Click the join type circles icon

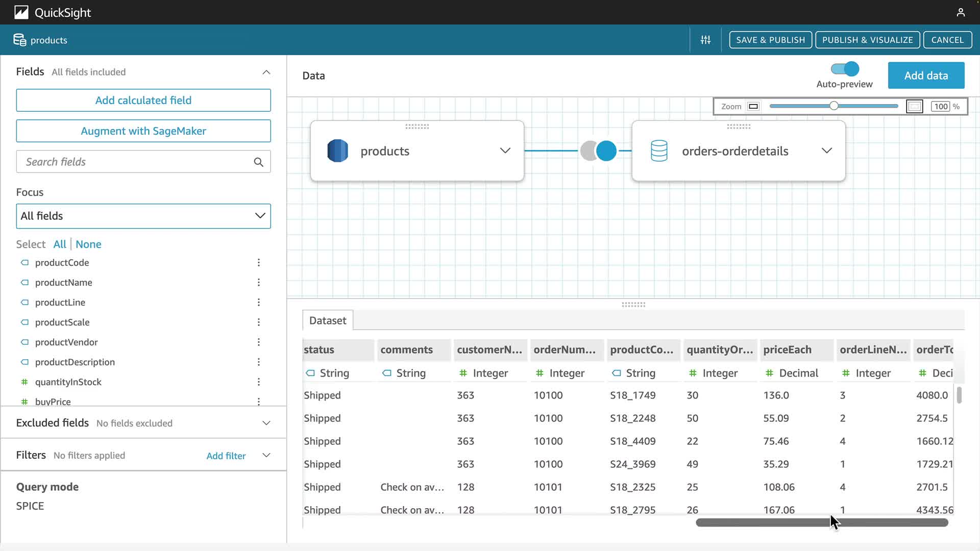[x=598, y=151]
